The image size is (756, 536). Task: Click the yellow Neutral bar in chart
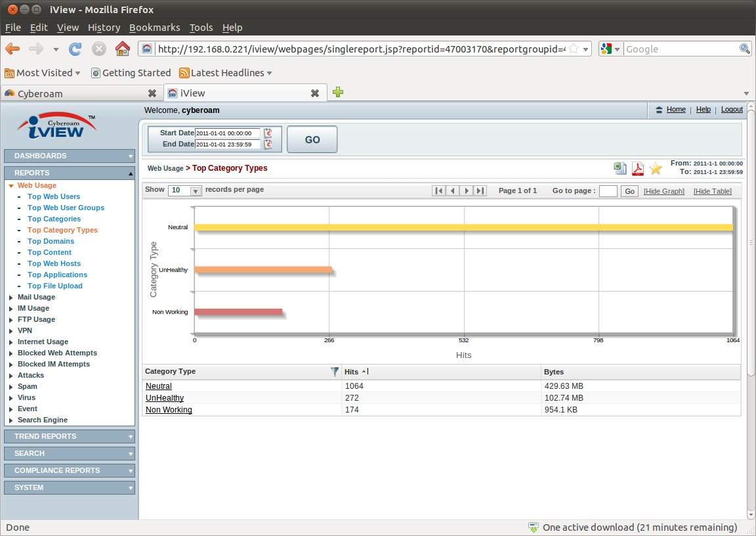tap(463, 227)
